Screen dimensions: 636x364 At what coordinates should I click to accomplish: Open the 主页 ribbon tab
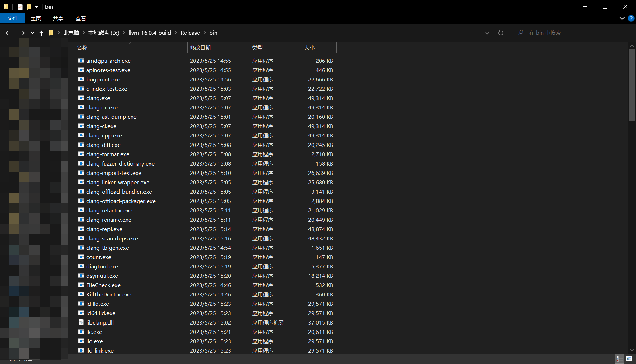coord(36,18)
